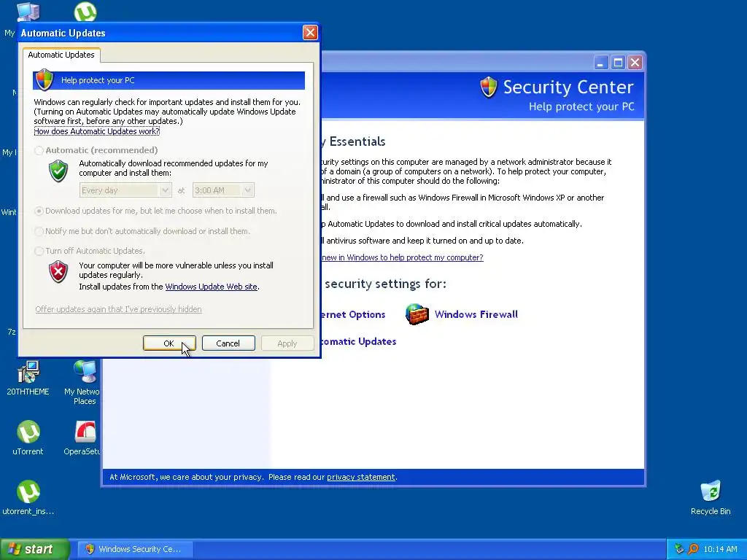Close the Automatic Updates dialog
747x560 pixels.
(310, 32)
